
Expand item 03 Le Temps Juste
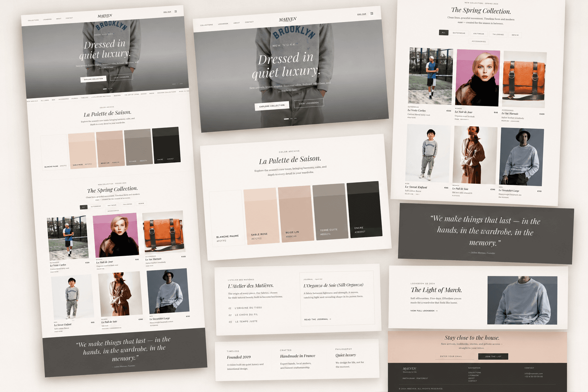(243, 322)
